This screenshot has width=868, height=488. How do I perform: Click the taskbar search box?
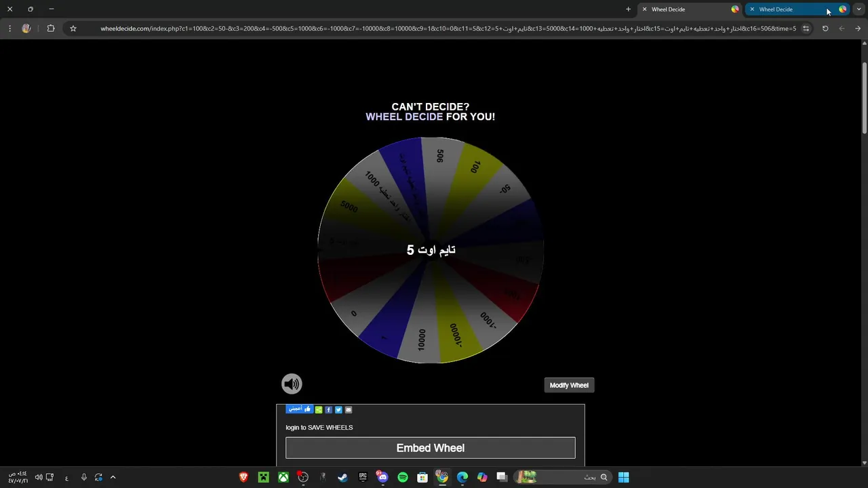562,477
